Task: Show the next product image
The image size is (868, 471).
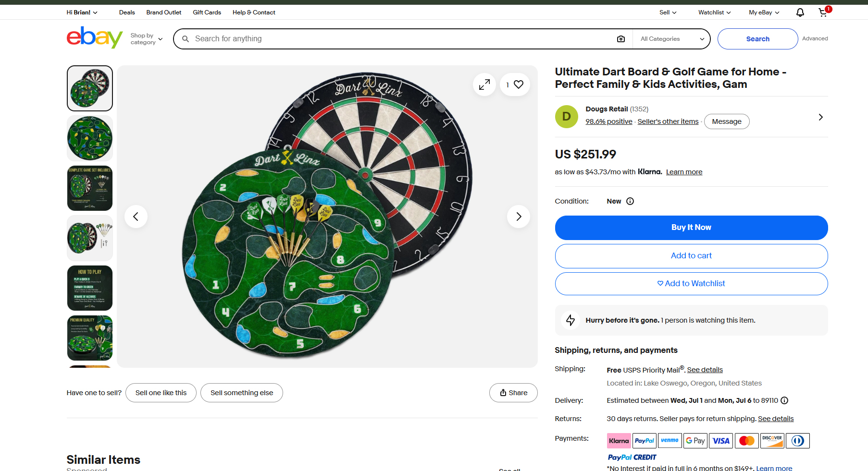Action: tap(519, 217)
